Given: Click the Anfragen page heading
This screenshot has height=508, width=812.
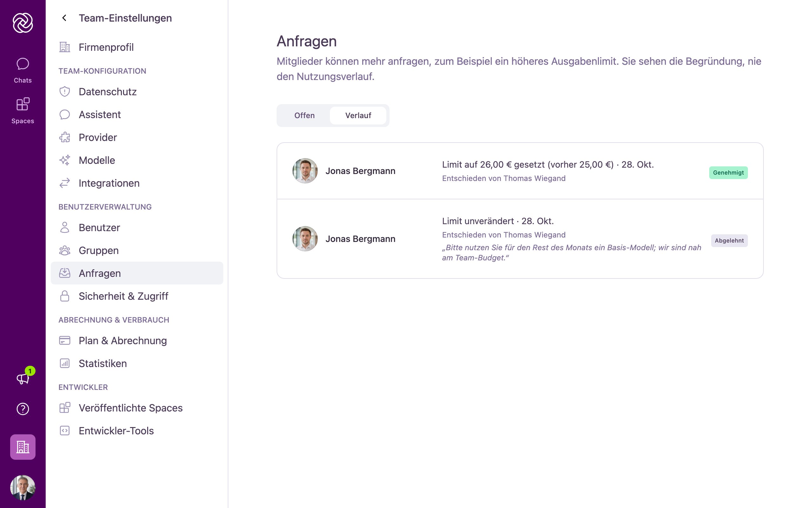Looking at the screenshot, I should click(307, 41).
